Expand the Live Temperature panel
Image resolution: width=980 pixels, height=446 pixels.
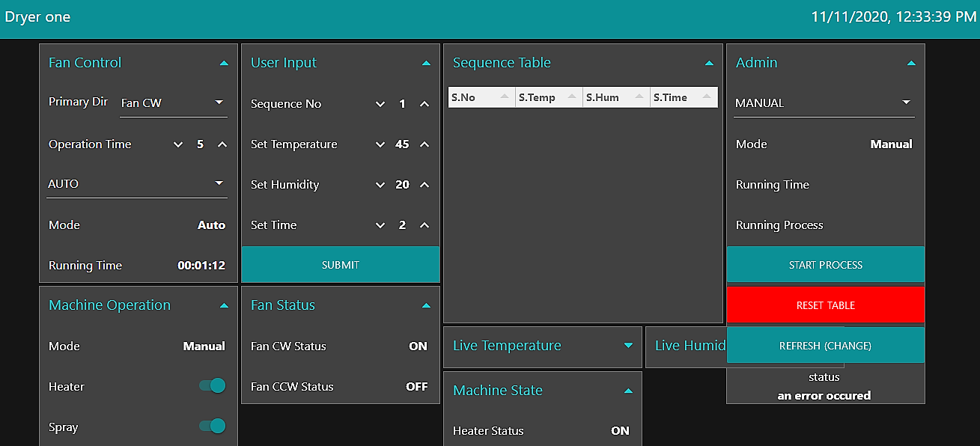(x=627, y=346)
